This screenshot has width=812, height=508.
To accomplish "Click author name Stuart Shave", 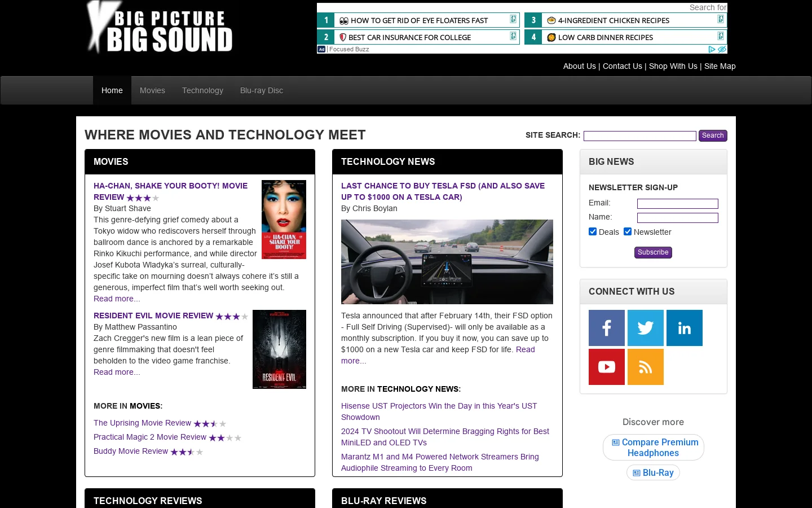I will pyautogui.click(x=127, y=208).
